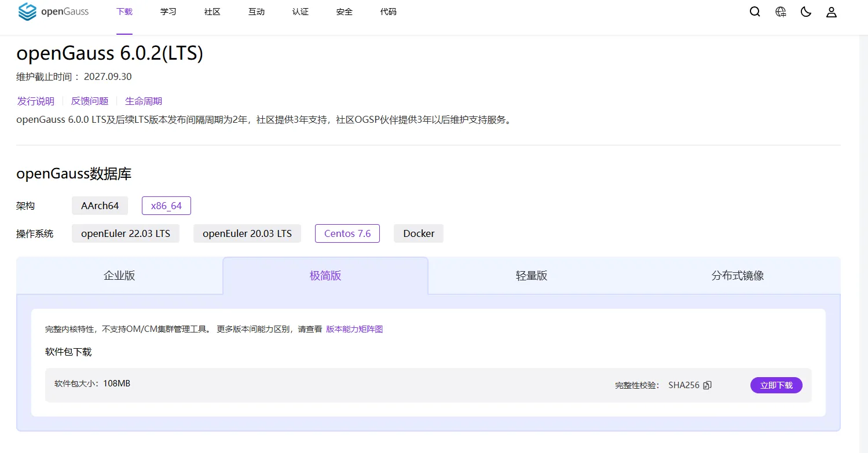Screen dimensions: 868x453
Task: Select openEuler 20.03 LTS option
Action: (x=247, y=233)
